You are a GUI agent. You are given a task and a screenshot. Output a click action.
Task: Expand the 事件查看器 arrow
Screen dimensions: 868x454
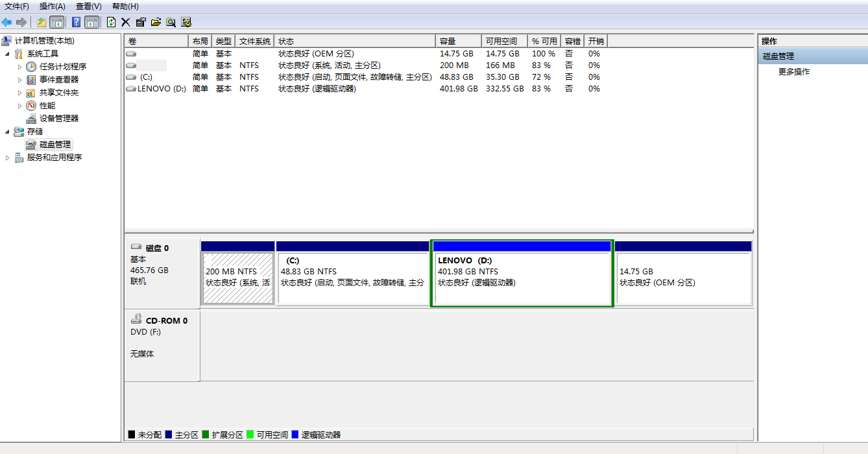tap(19, 80)
